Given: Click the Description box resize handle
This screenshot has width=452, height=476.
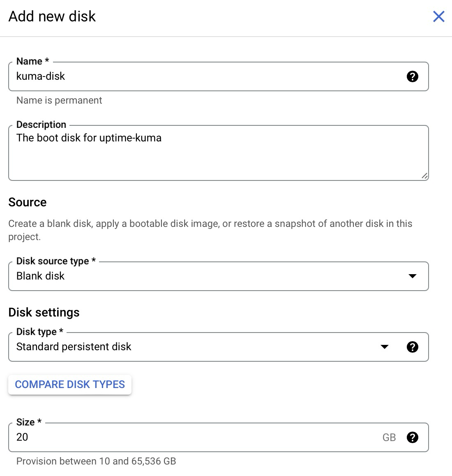Looking at the screenshot, I should 425,176.
